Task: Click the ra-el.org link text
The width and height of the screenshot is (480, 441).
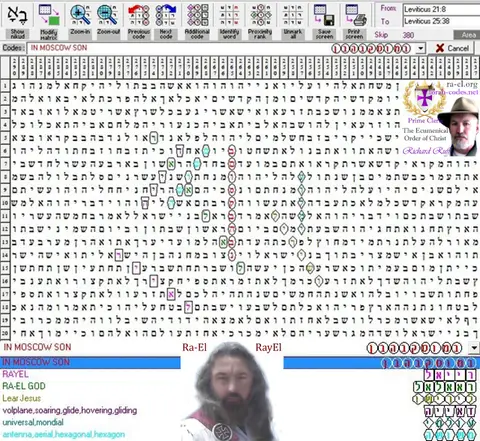Action: click(x=462, y=85)
